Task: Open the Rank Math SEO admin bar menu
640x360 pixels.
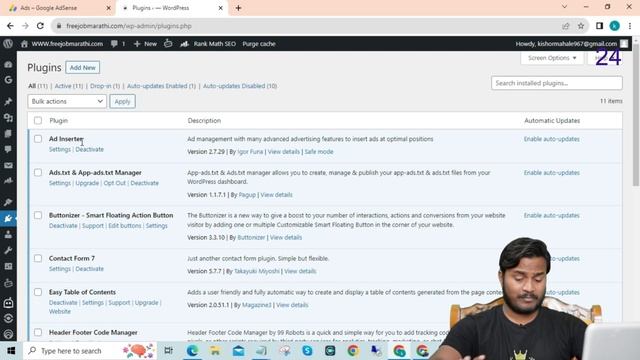Action: [208, 44]
